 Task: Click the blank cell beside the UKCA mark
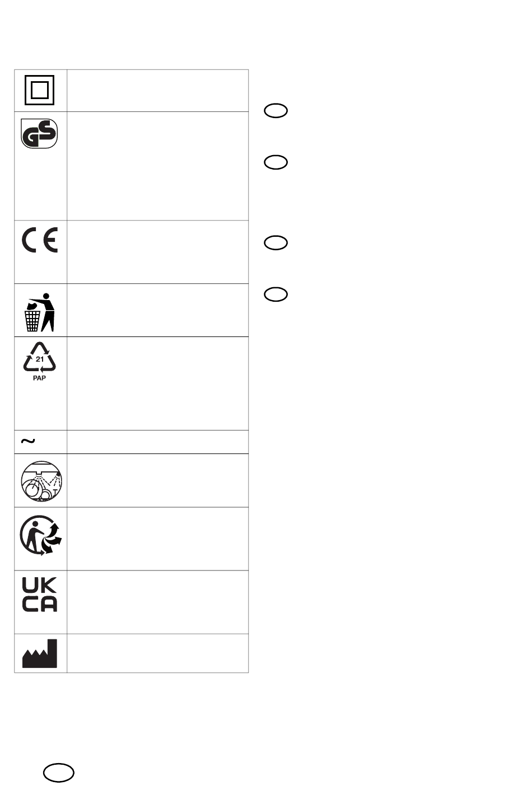click(x=157, y=602)
